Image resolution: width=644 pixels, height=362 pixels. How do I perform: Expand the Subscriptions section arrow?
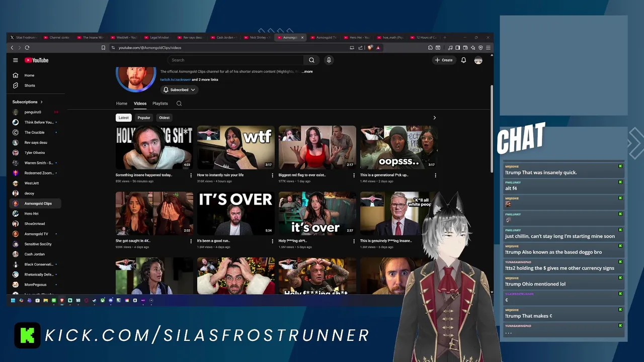[x=41, y=102]
